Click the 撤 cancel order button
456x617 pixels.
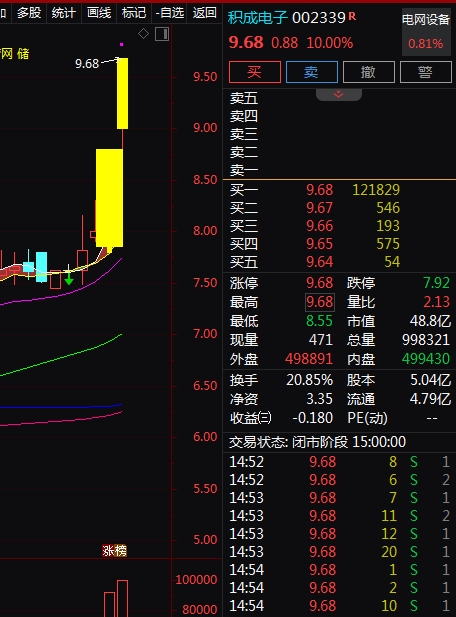click(x=369, y=72)
